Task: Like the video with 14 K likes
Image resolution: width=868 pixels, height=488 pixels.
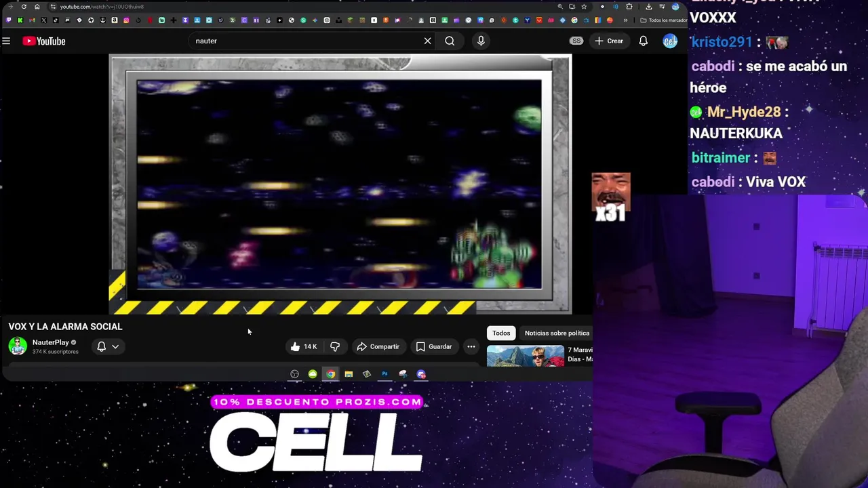Action: tap(304, 346)
